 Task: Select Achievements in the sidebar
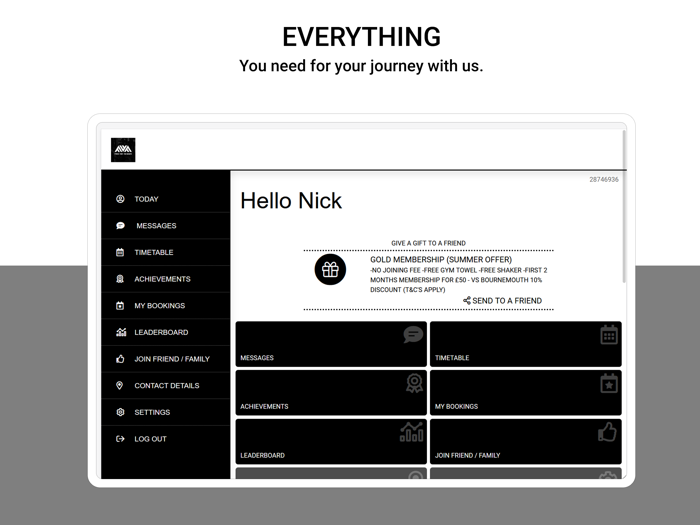(166, 279)
